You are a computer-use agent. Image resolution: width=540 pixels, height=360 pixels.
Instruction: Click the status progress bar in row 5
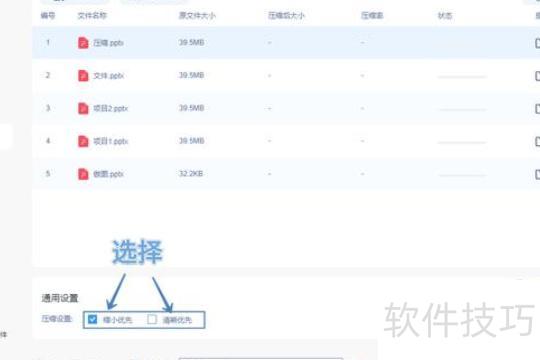click(462, 175)
